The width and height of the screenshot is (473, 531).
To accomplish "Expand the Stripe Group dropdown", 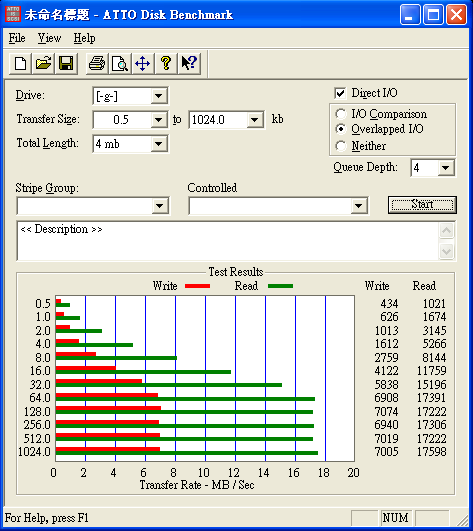I will click(x=159, y=206).
